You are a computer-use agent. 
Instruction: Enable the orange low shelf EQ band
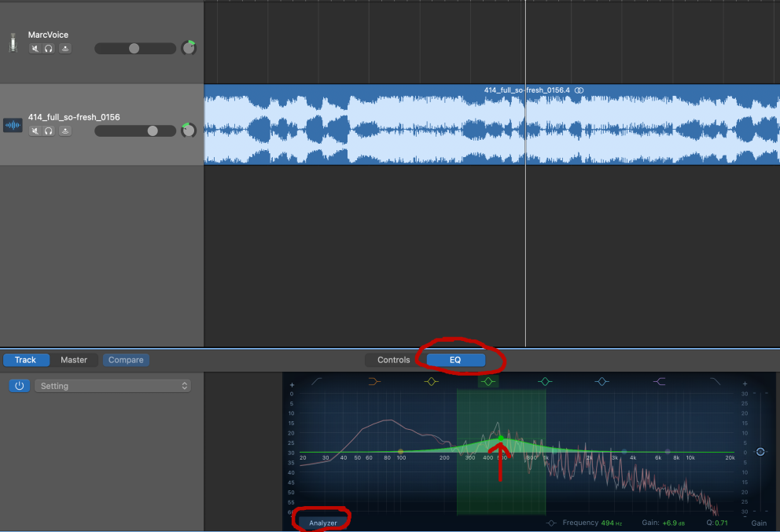[374, 381]
